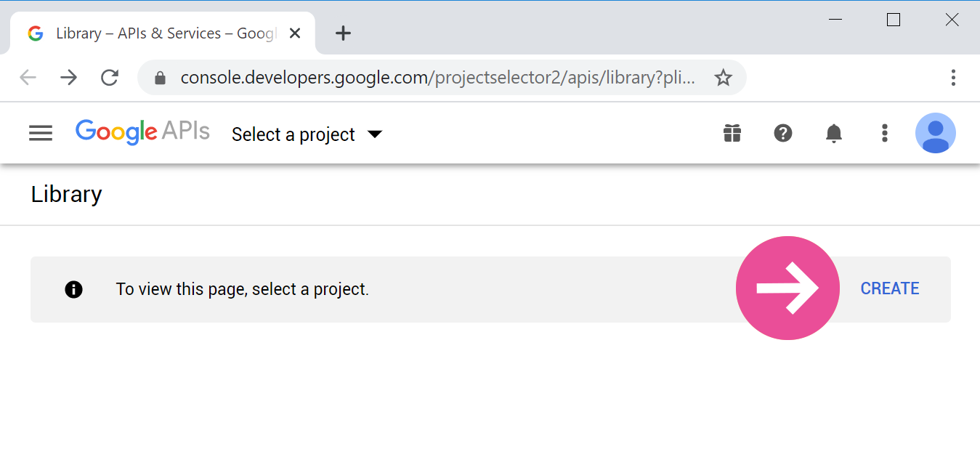The width and height of the screenshot is (980, 457).
Task: Open the Google APIs three-dot settings menu
Action: pos(885,133)
